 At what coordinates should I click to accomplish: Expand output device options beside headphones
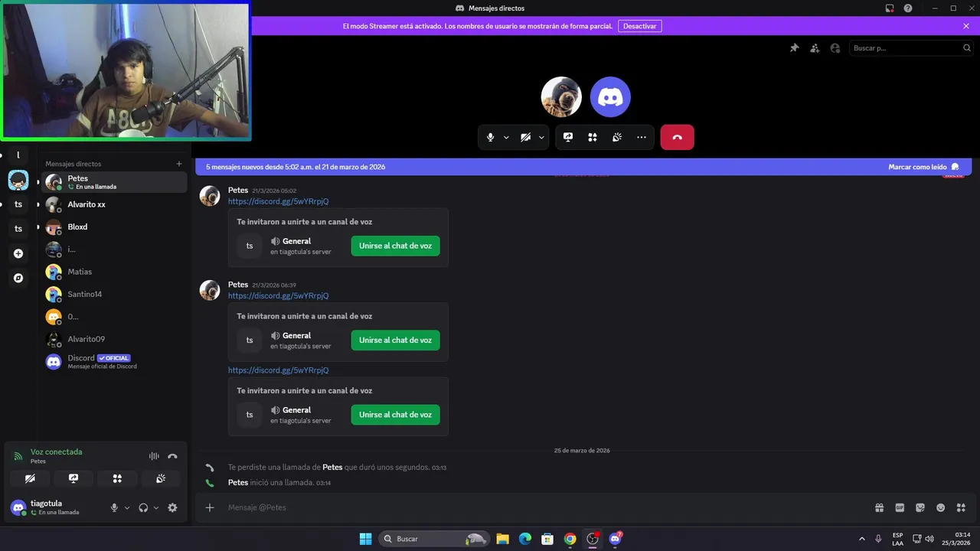point(156,507)
